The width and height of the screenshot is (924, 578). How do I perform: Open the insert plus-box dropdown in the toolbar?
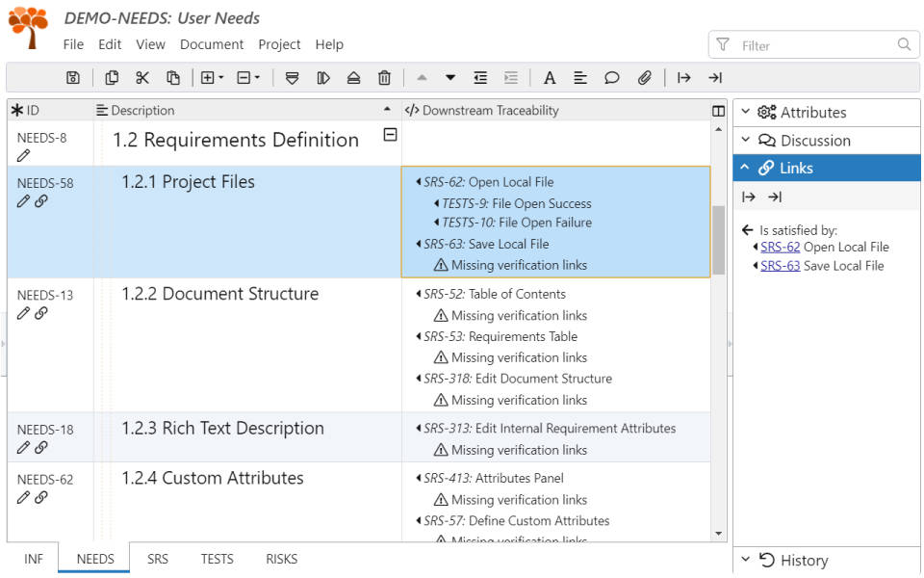212,78
